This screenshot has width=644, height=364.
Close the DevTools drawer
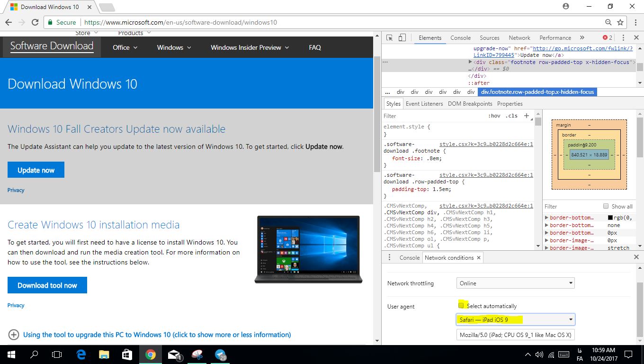pyautogui.click(x=636, y=257)
